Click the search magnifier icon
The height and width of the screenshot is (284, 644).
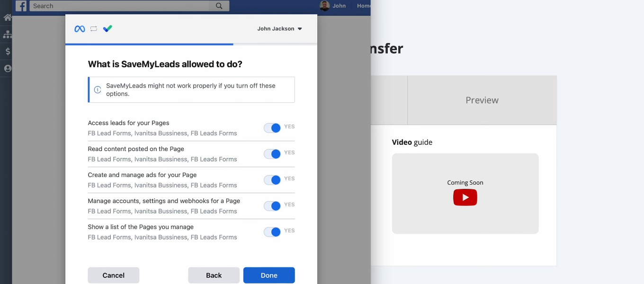click(x=219, y=6)
